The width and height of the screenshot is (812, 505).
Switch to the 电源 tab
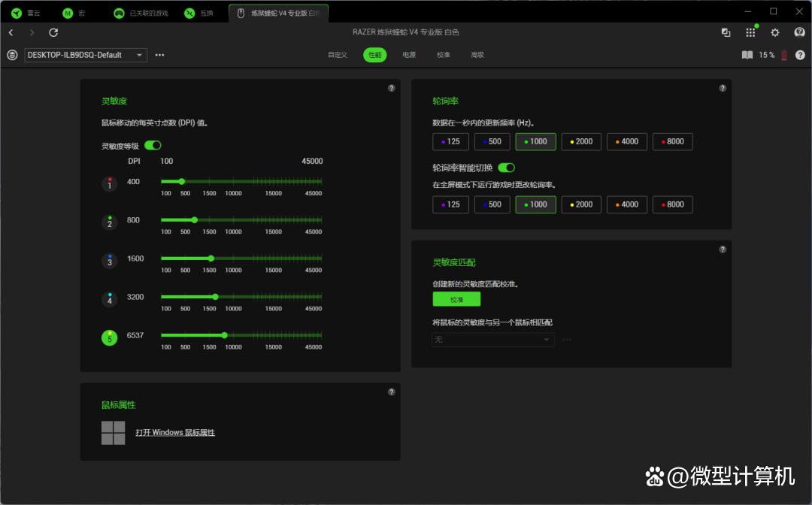[x=409, y=55]
